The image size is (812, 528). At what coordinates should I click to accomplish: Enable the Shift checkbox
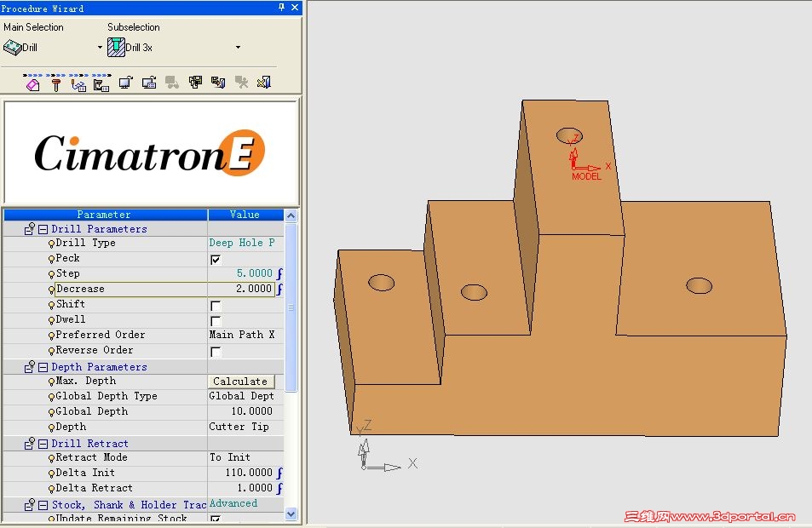(x=216, y=306)
